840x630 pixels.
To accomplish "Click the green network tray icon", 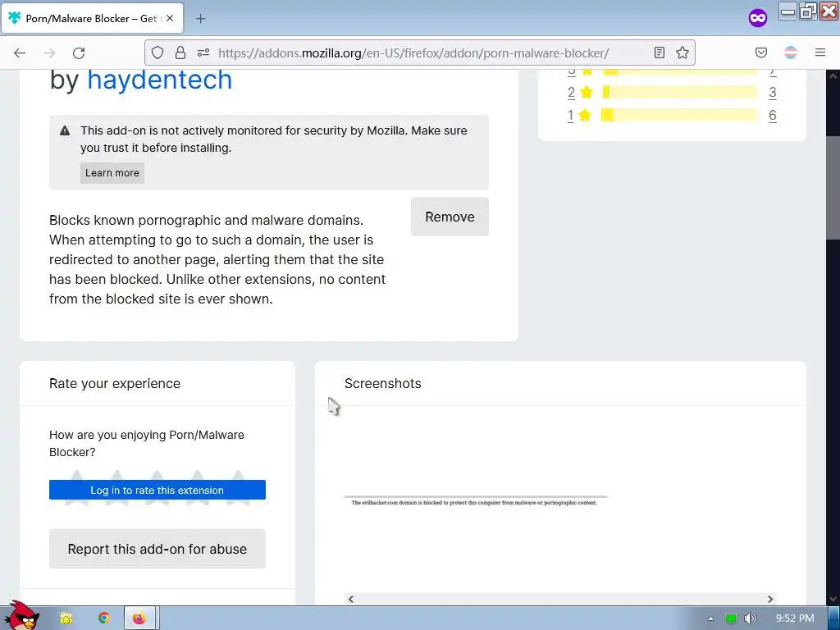I will coord(731,619).
